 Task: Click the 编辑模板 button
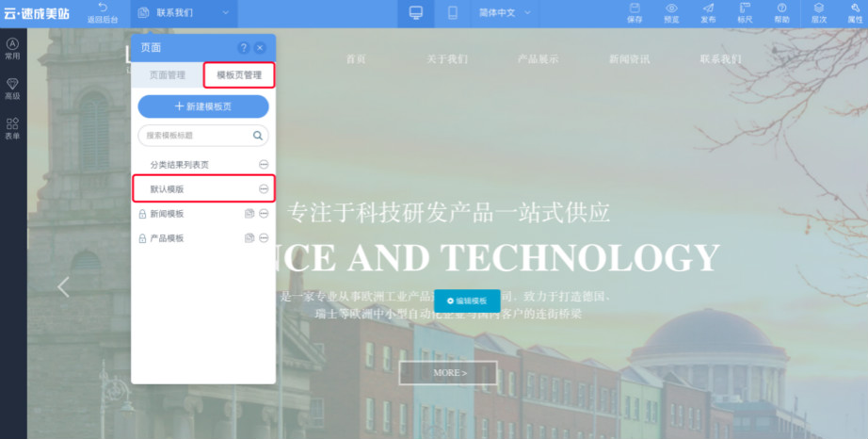(x=467, y=301)
